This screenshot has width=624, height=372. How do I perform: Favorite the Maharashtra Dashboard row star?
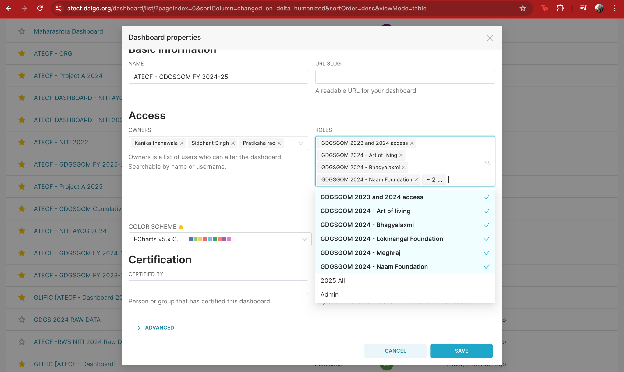point(21,31)
